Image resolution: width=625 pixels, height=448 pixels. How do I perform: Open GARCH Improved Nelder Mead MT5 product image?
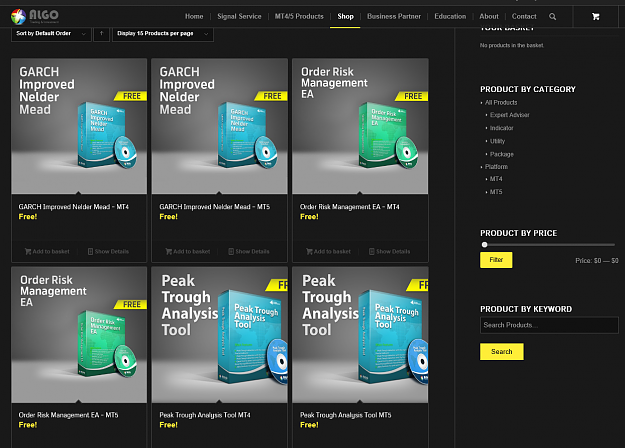pos(219,126)
